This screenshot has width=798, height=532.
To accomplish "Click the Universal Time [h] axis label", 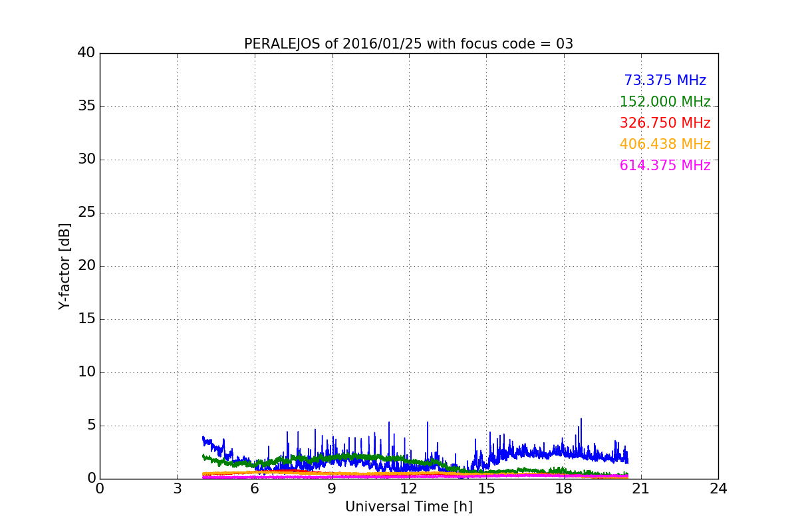I will 408,507.
